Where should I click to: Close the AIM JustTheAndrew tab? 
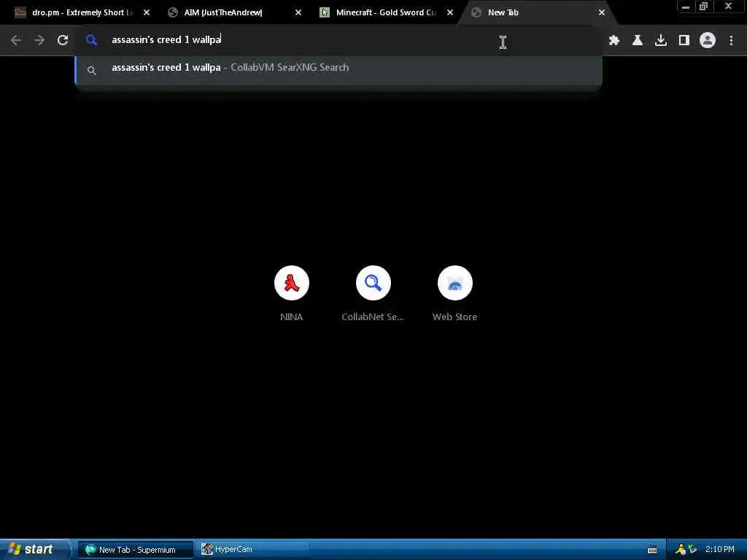click(x=298, y=12)
